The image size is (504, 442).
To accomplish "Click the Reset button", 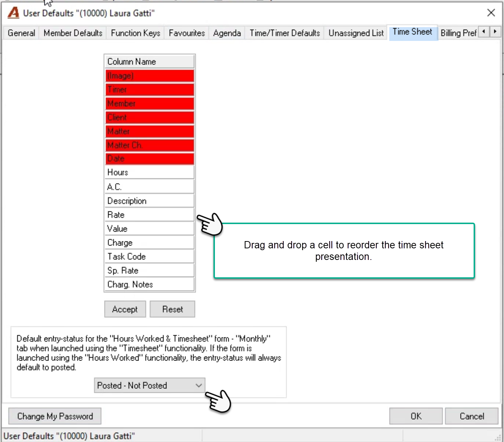I will [x=173, y=309].
